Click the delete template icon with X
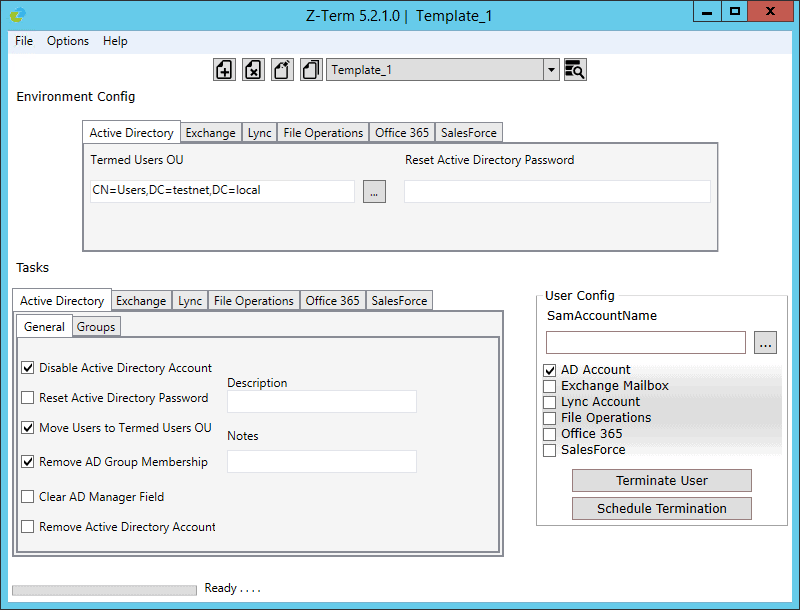 [253, 69]
